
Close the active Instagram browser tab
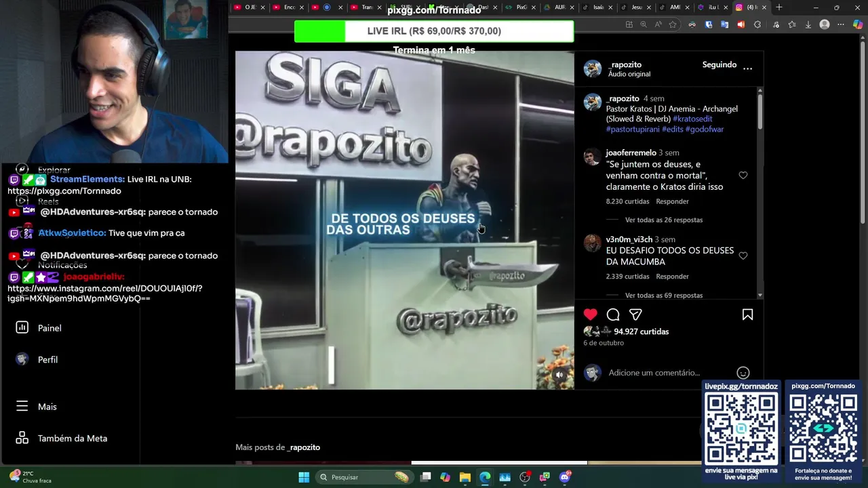click(x=764, y=7)
